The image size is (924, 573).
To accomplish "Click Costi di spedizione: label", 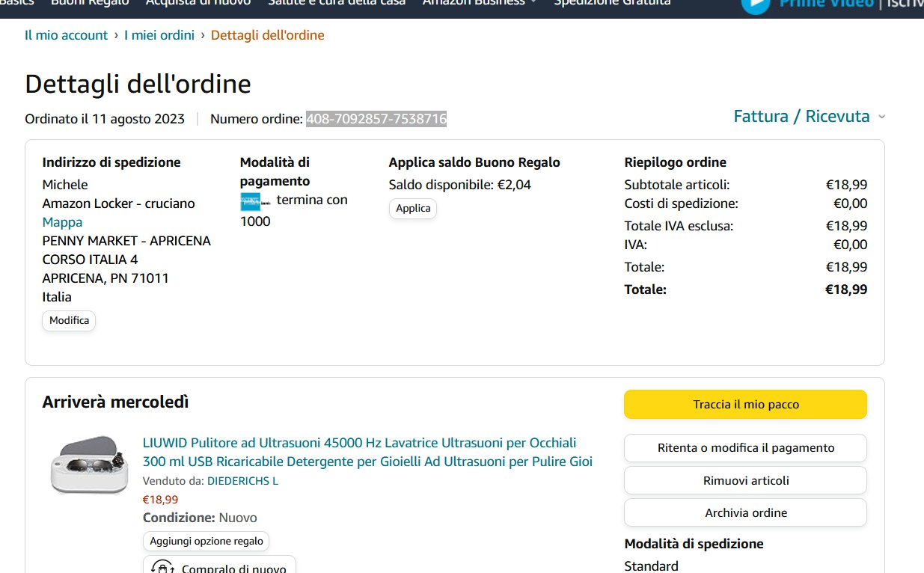I will point(682,203).
